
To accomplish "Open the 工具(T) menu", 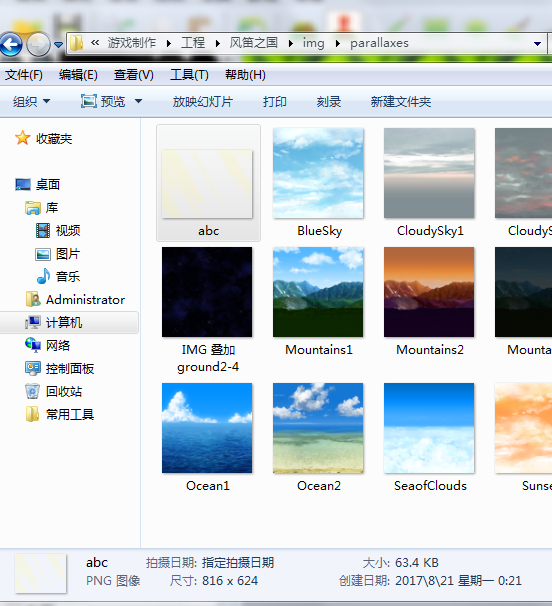I will 189,75.
